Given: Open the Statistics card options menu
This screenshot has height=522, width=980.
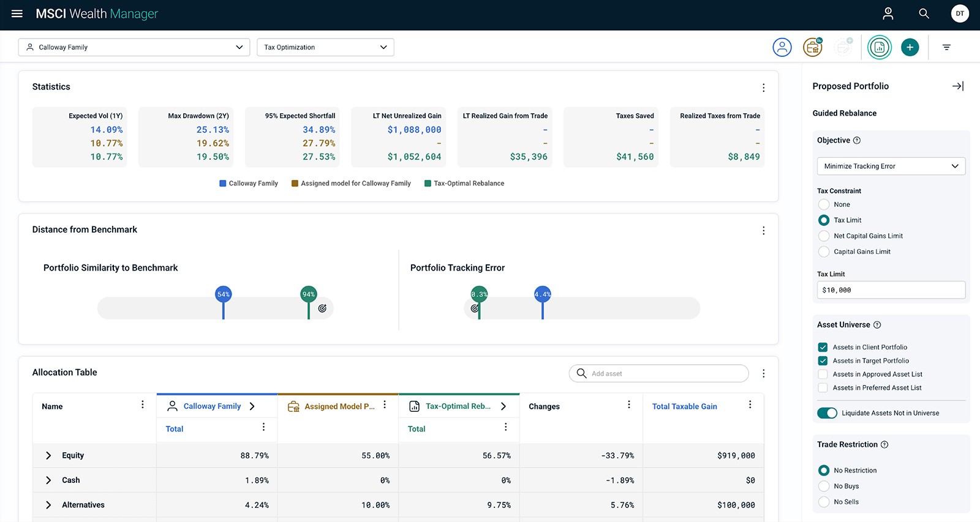Looking at the screenshot, I should click(763, 88).
